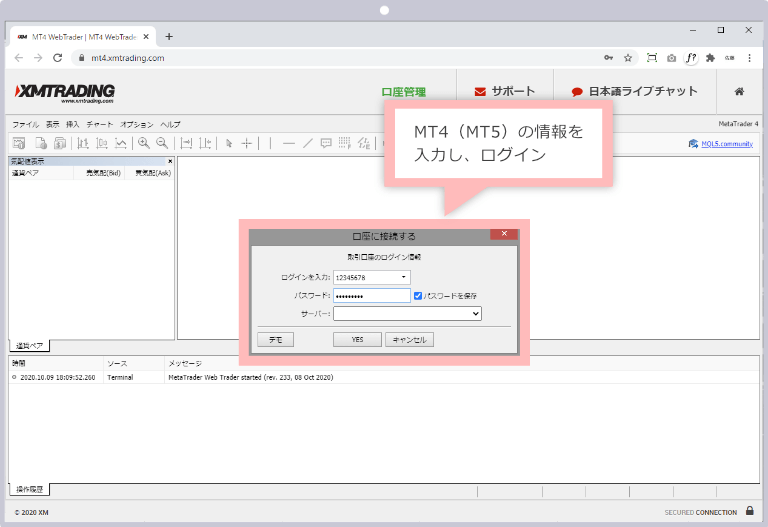Click the zoom out magnifier icon
This screenshot has height=527, width=768.
pos(161,143)
